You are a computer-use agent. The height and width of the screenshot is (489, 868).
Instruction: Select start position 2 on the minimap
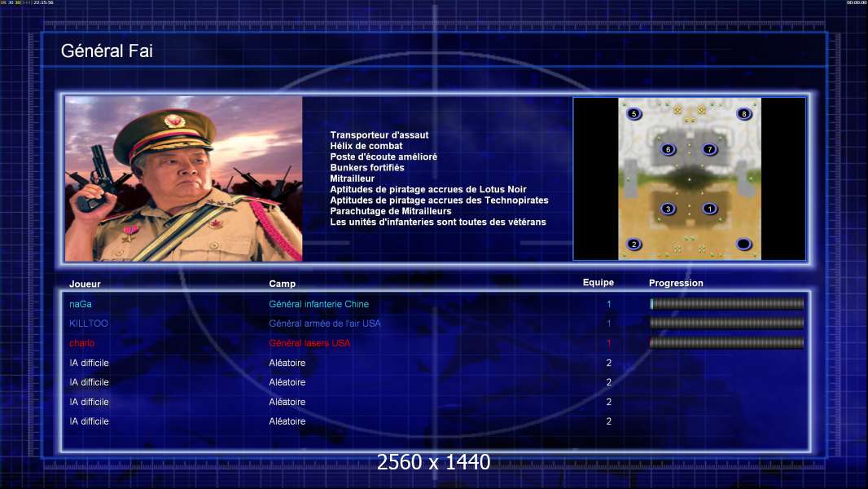(x=633, y=244)
